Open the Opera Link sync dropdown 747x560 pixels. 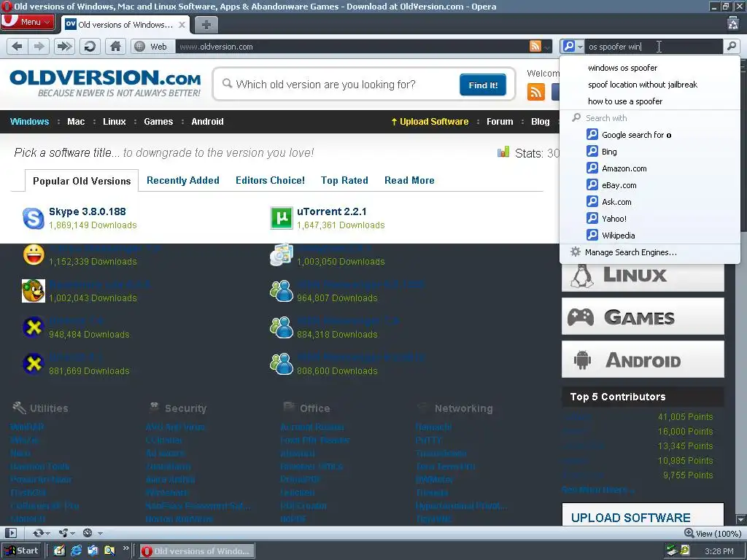click(42, 533)
